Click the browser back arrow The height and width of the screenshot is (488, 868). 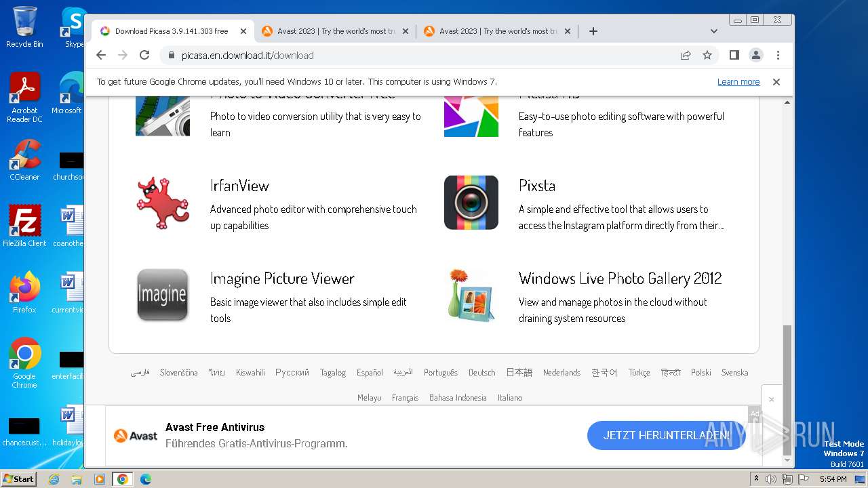[x=101, y=55]
